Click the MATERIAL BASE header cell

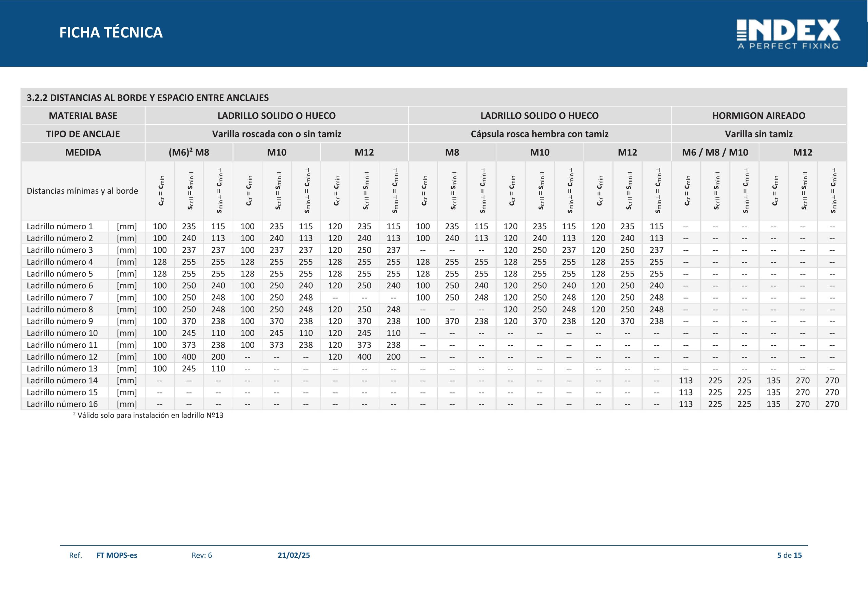83,116
